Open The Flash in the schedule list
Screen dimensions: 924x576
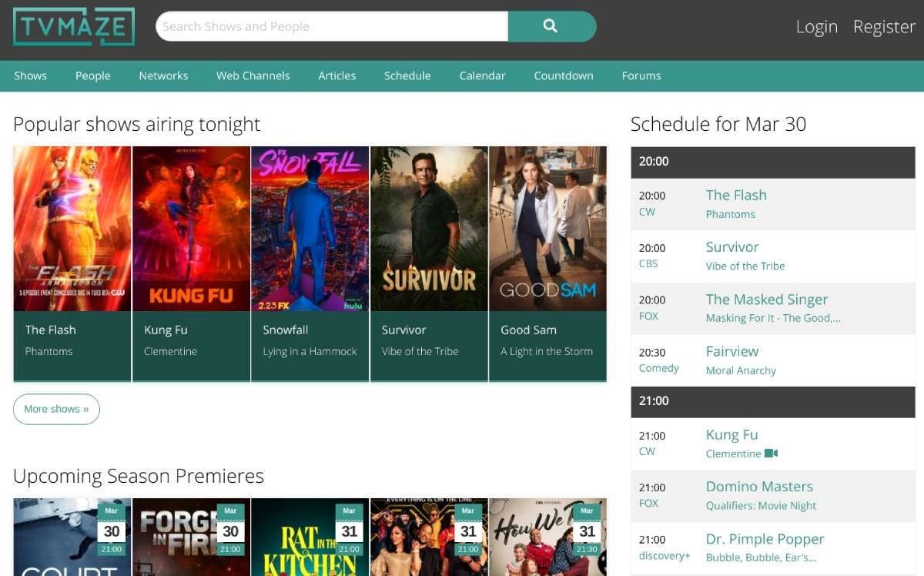pyautogui.click(x=736, y=195)
